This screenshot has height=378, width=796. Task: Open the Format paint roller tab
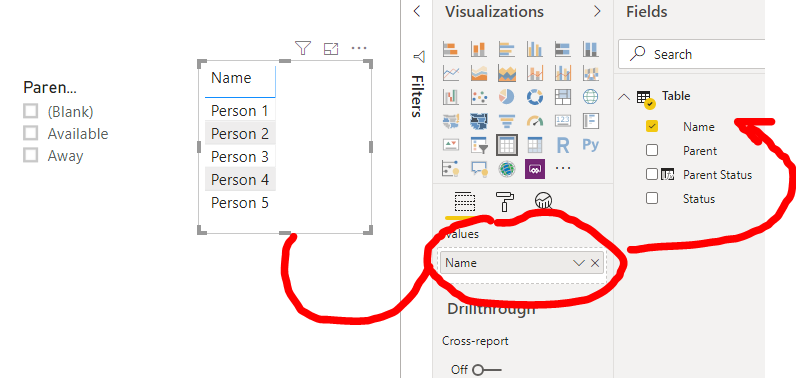coord(504,201)
